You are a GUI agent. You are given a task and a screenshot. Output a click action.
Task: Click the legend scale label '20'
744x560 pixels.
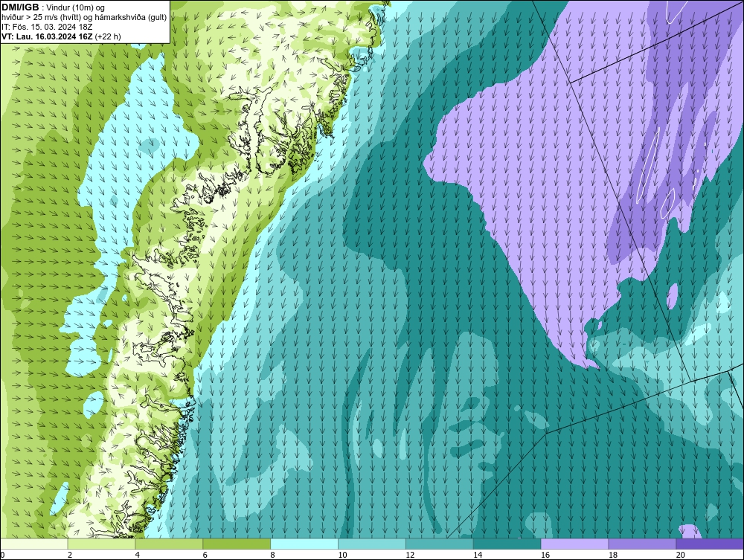point(681,555)
